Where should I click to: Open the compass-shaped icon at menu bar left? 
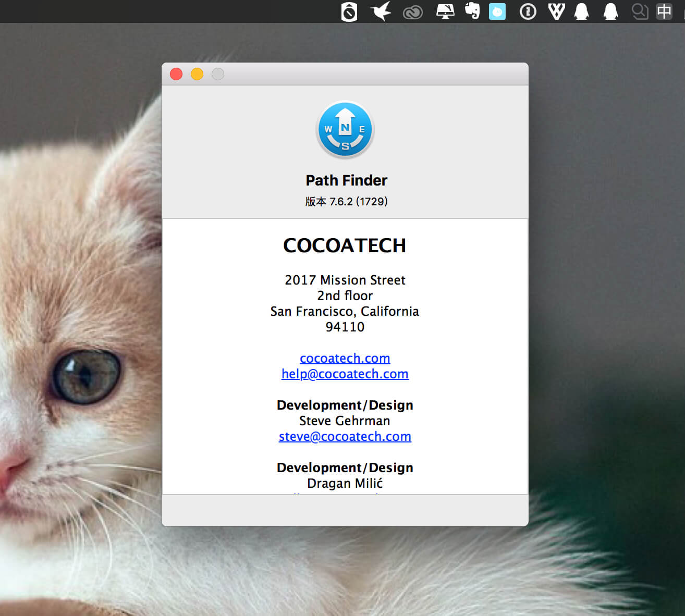click(x=349, y=11)
